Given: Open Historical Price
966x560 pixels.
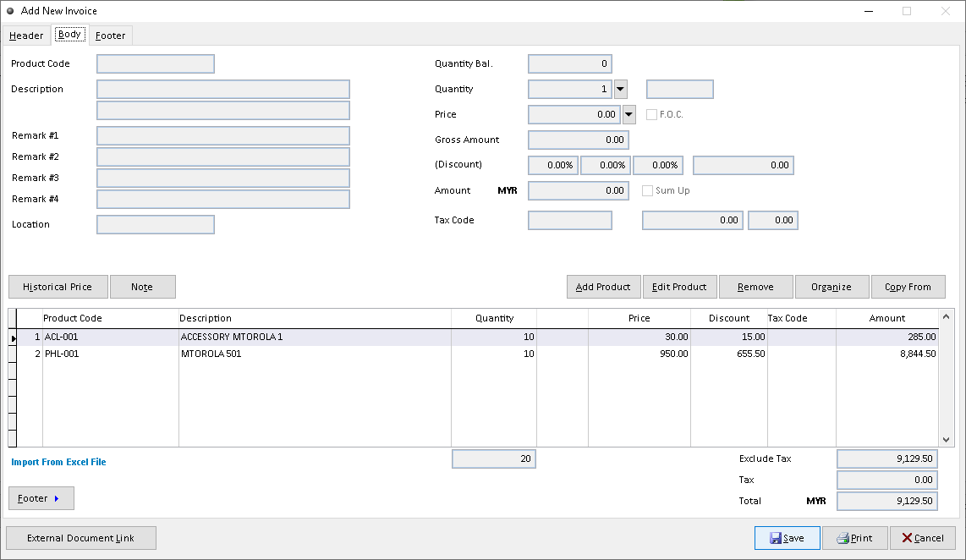Looking at the screenshot, I should click(x=58, y=286).
